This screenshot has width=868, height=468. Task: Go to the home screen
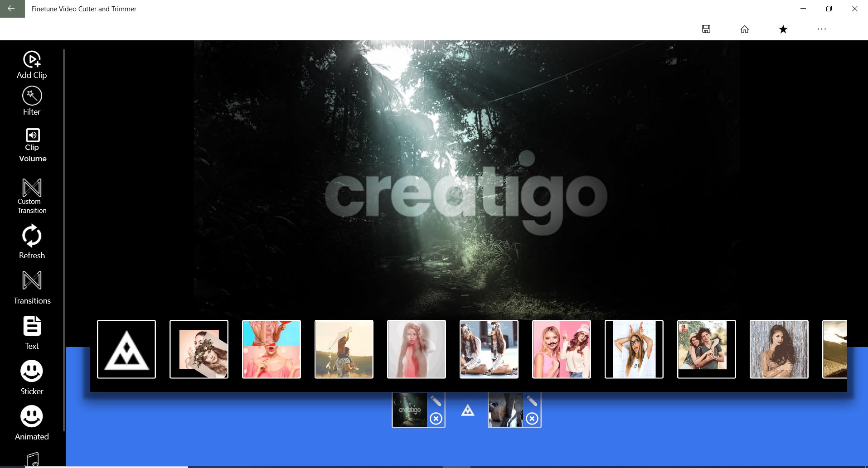click(745, 29)
